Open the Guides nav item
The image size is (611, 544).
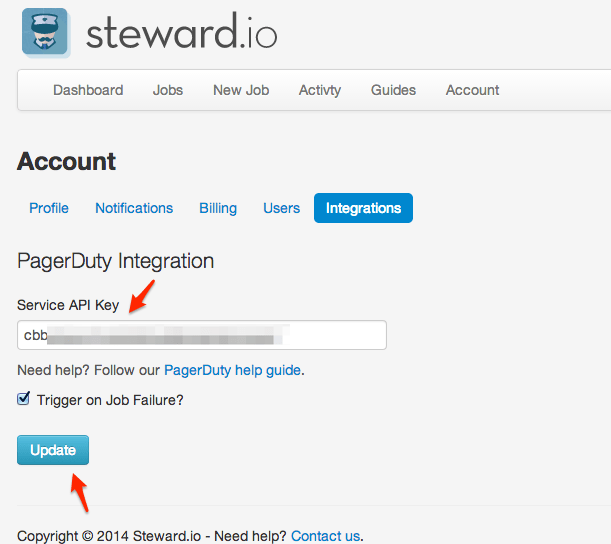coord(393,90)
